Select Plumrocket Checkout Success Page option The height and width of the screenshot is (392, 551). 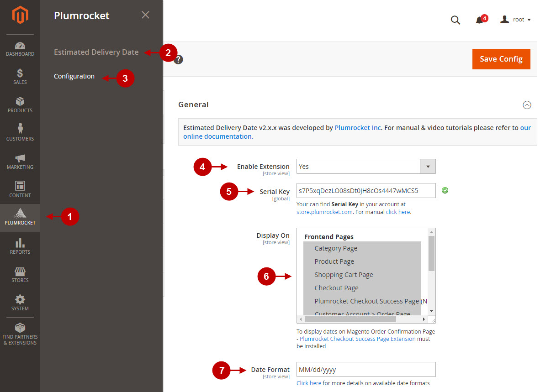(x=362, y=301)
